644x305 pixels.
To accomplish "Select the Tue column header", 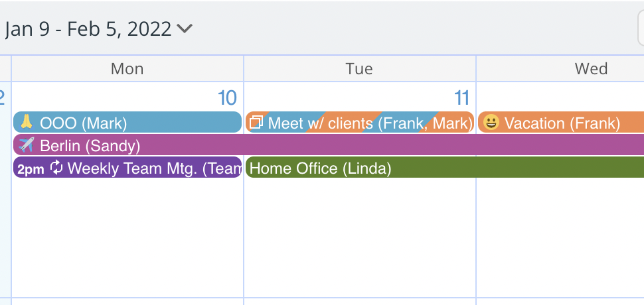I will 359,68.
